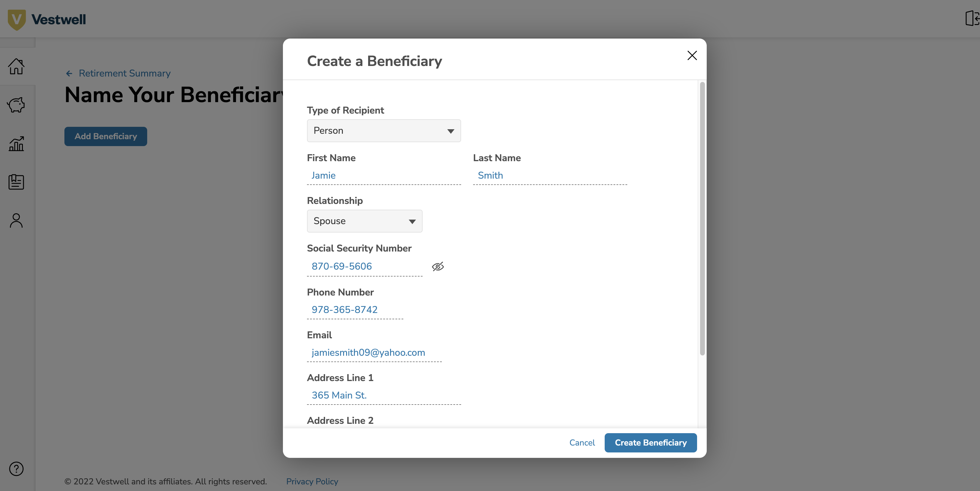The width and height of the screenshot is (980, 491).
Task: Open the Type of Recipient dropdown
Action: coord(383,130)
